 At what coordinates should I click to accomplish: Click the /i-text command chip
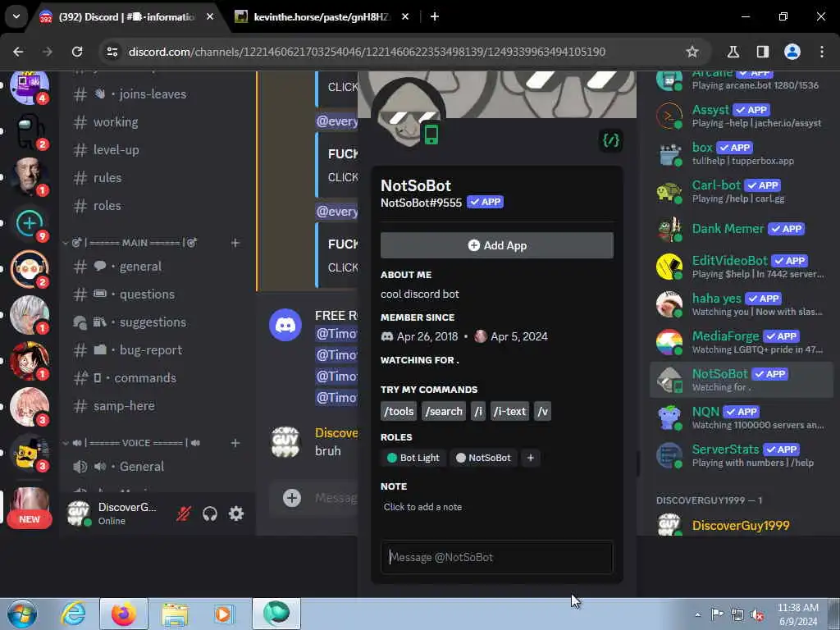pyautogui.click(x=510, y=412)
